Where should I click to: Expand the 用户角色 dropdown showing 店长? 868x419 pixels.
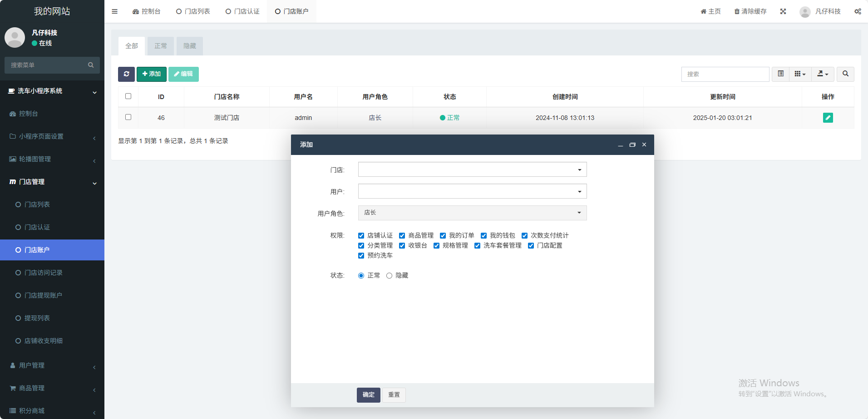(472, 213)
